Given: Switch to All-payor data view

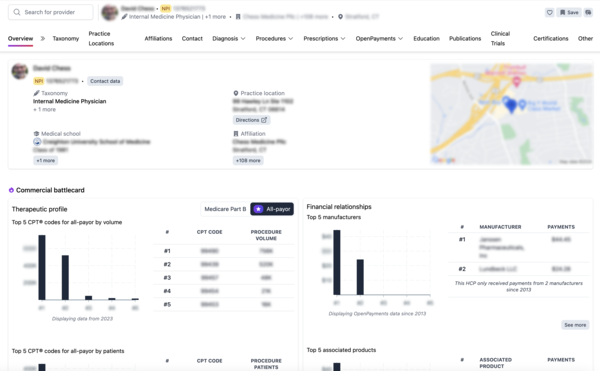Looking at the screenshot, I should [x=272, y=209].
